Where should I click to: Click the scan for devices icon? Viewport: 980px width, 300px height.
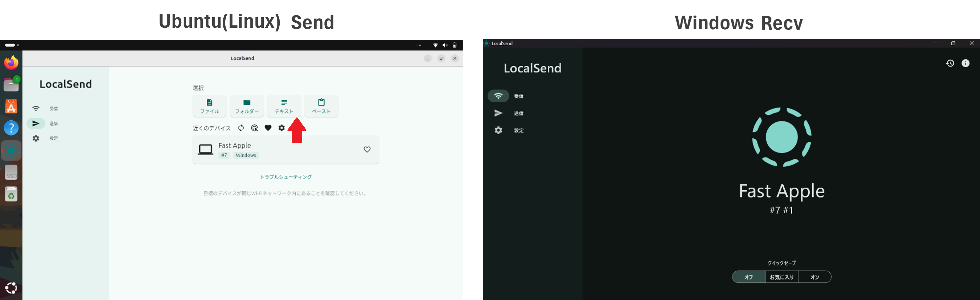point(255,128)
